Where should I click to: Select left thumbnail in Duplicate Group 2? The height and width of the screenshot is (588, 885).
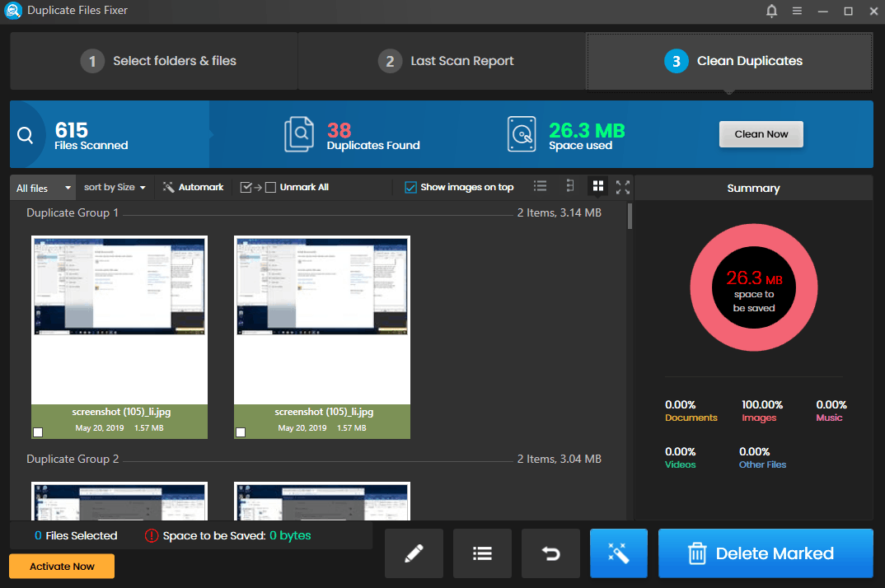point(119,501)
